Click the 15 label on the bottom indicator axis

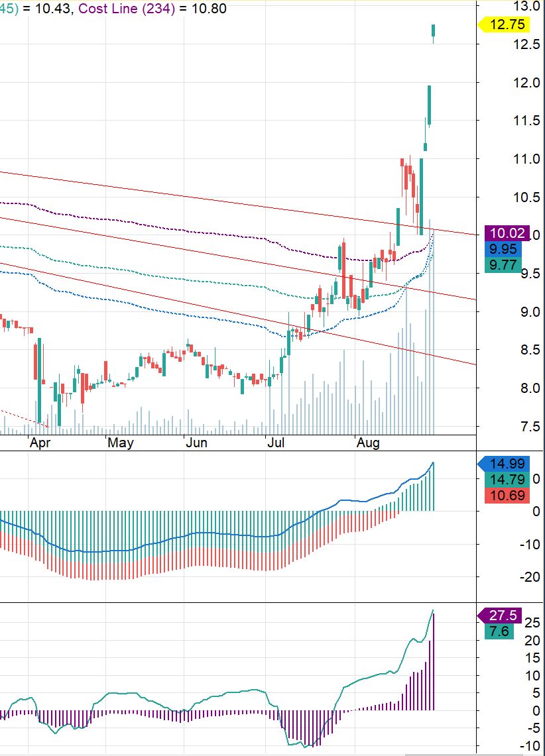pyautogui.click(x=532, y=658)
